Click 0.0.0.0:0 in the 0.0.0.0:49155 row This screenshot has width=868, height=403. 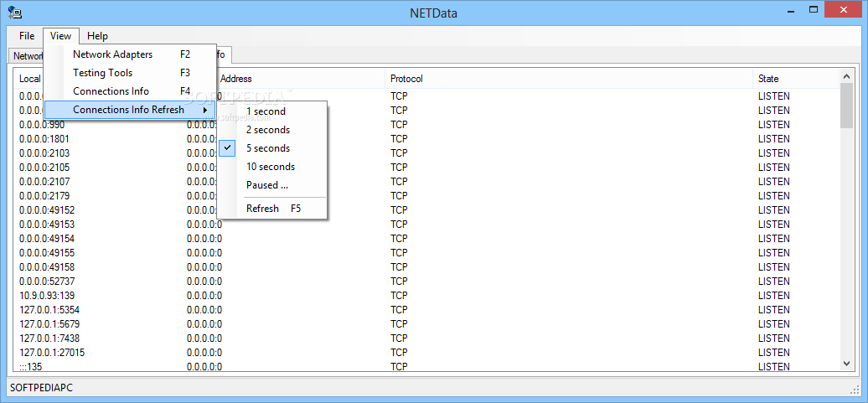[x=204, y=252]
